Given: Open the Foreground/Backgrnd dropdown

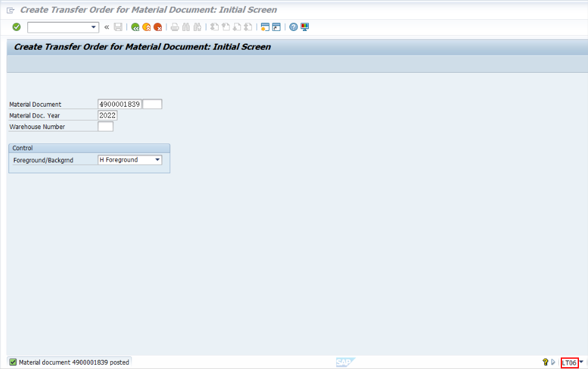Looking at the screenshot, I should click(157, 159).
